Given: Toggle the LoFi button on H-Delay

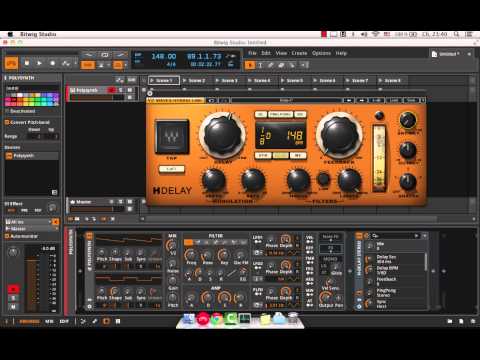Looking at the screenshot, I should (x=172, y=169).
